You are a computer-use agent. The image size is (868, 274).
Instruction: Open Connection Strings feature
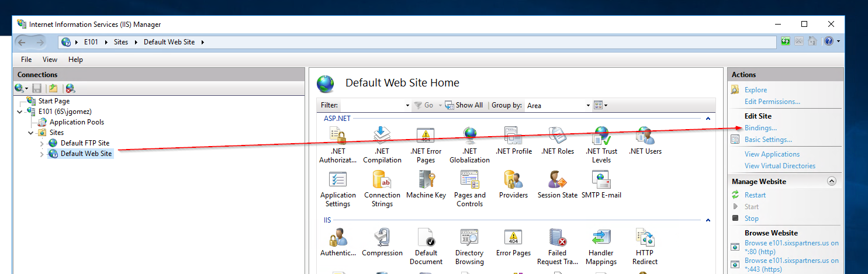pyautogui.click(x=382, y=189)
